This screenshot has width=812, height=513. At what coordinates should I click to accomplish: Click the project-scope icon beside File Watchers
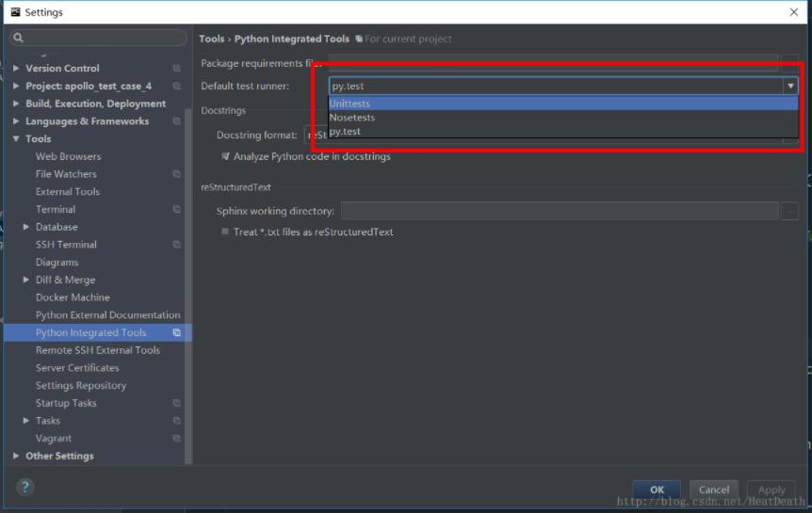pyautogui.click(x=176, y=174)
